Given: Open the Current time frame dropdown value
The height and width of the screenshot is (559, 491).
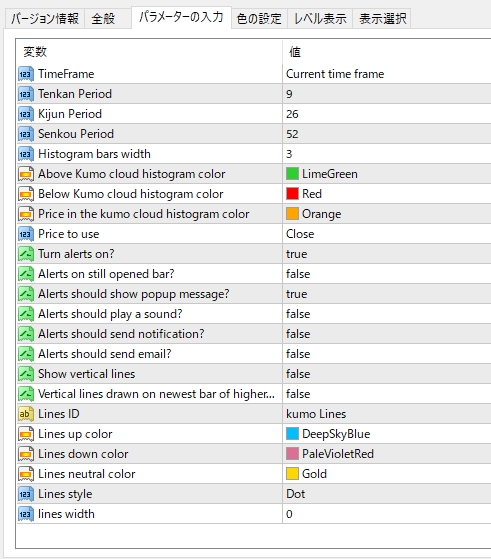Looking at the screenshot, I should pyautogui.click(x=335, y=74).
